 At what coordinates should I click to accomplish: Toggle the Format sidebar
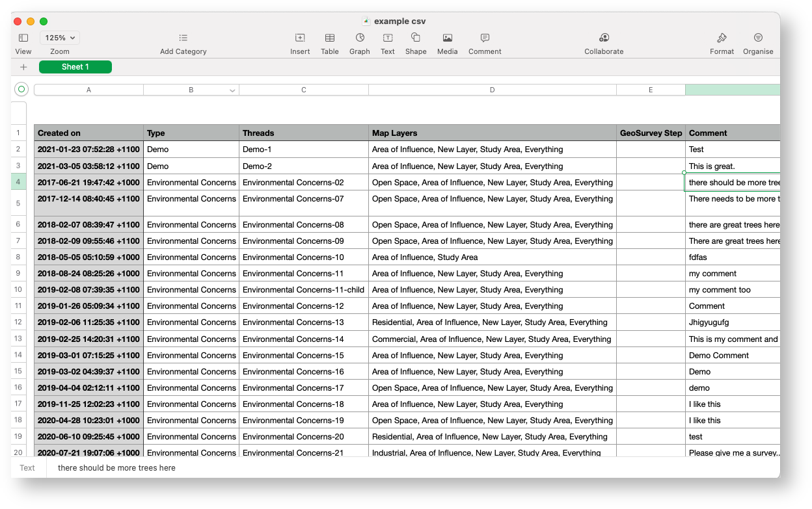(722, 38)
